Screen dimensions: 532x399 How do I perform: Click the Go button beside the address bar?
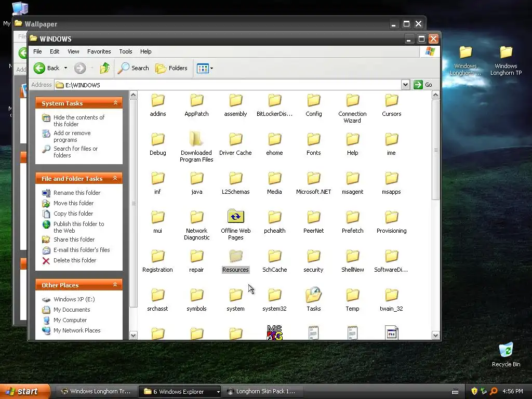pos(423,85)
